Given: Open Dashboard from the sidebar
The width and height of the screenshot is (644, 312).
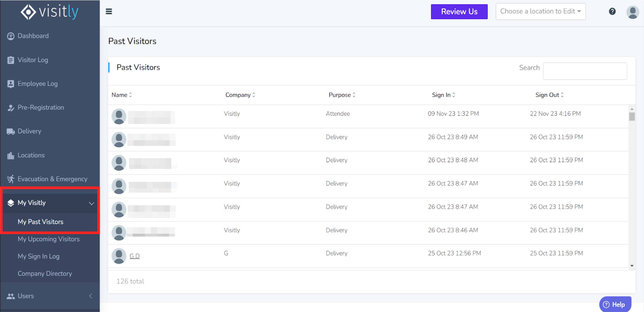Looking at the screenshot, I should click(x=33, y=36).
